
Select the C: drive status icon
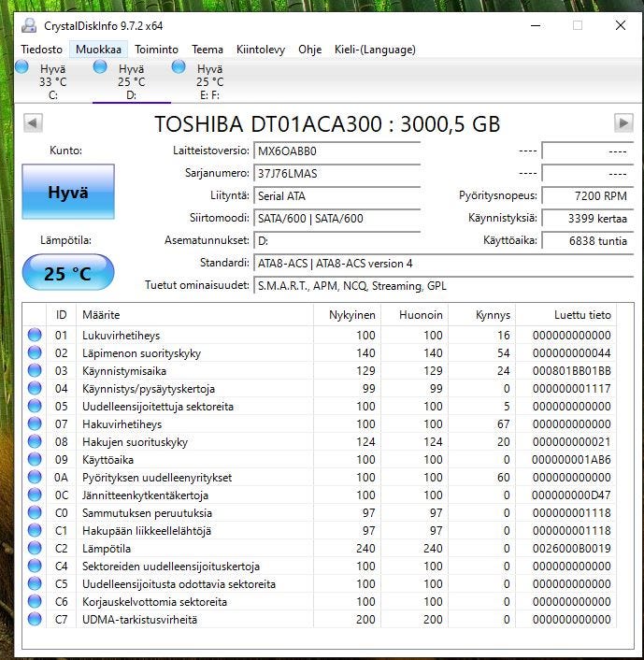click(22, 66)
